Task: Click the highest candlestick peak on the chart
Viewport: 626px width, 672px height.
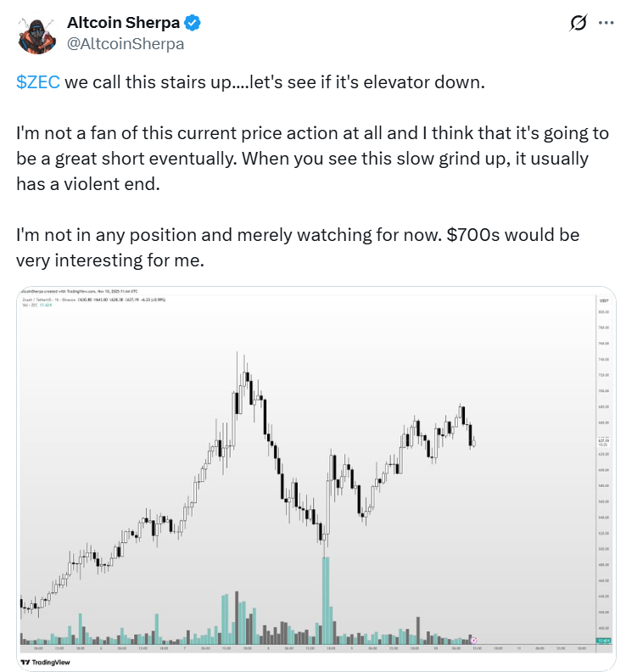Action: (237, 353)
